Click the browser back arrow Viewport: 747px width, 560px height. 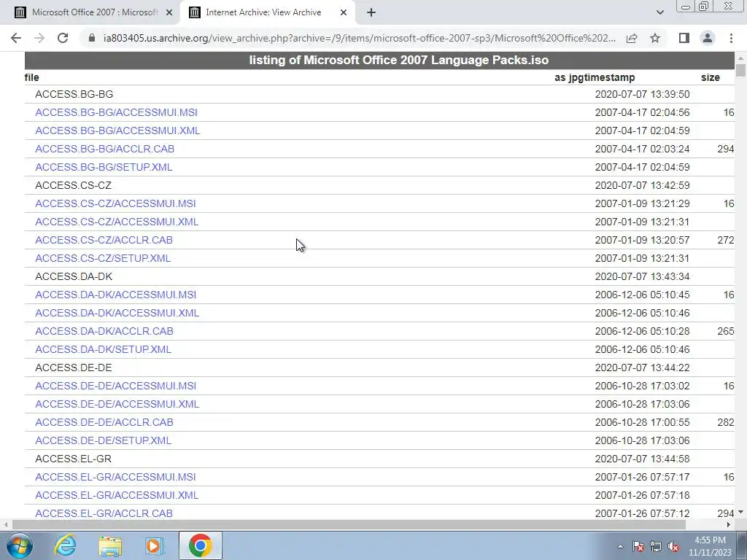point(16,38)
